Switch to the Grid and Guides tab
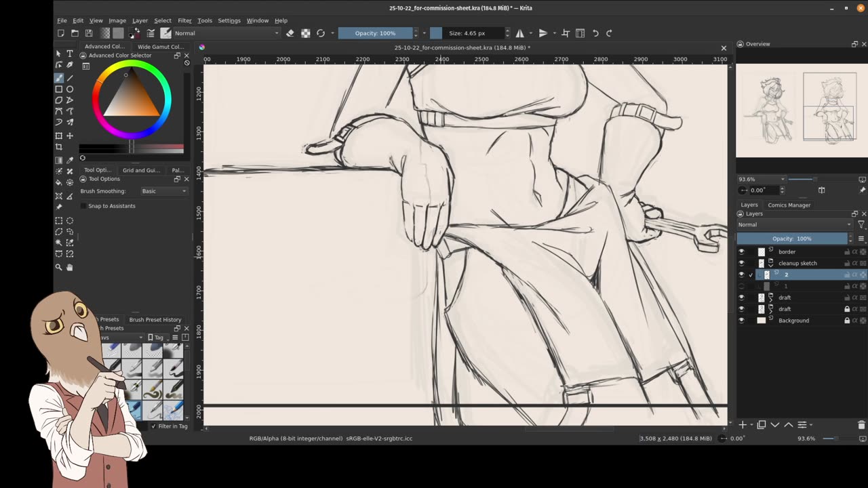Screen dimensions: 868x488 (141, 170)
